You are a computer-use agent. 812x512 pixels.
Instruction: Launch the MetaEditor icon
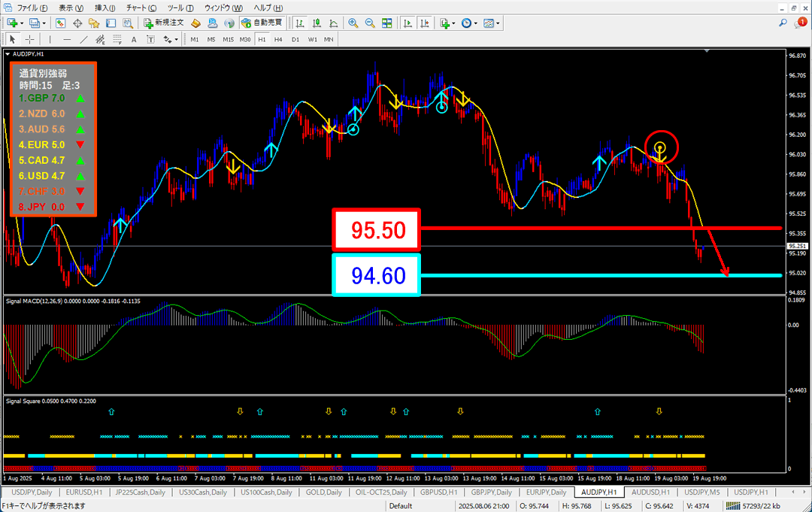point(195,23)
